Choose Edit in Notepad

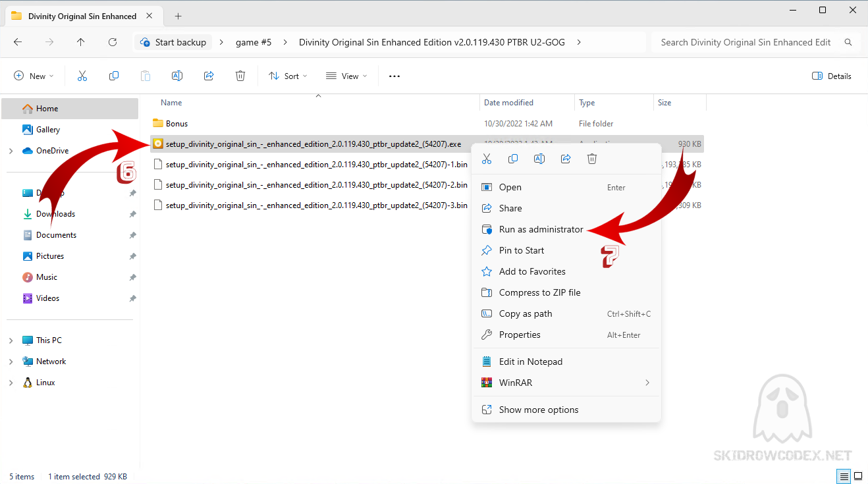click(x=566, y=362)
